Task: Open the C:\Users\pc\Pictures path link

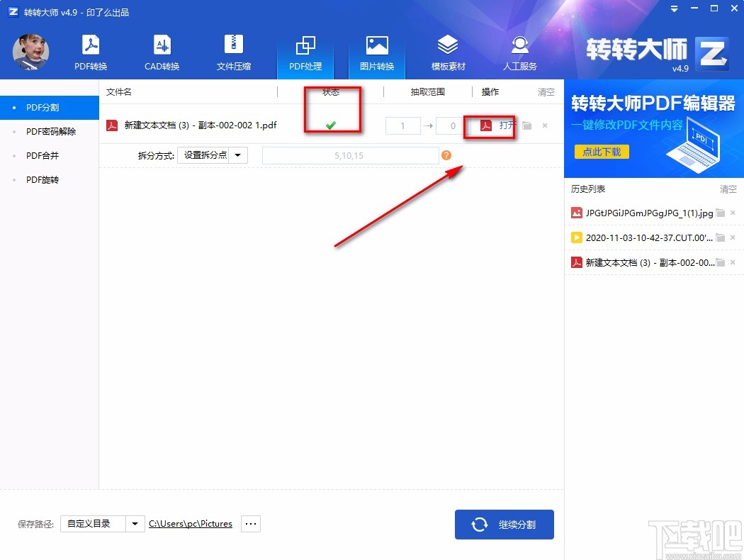Action: 190,524
